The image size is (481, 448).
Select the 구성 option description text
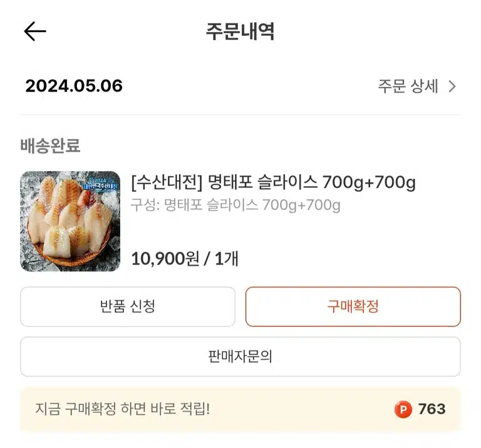pyautogui.click(x=235, y=205)
